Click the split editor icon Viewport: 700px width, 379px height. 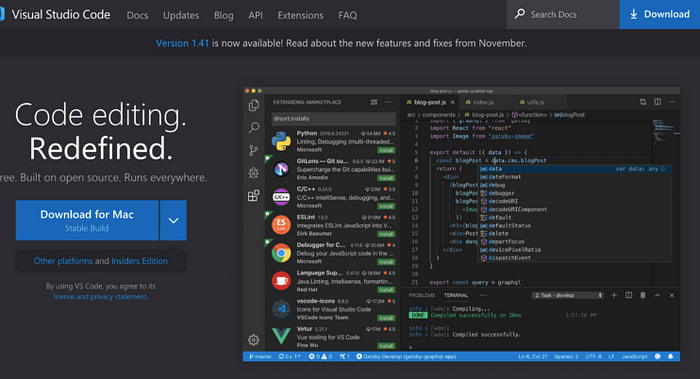(x=658, y=102)
